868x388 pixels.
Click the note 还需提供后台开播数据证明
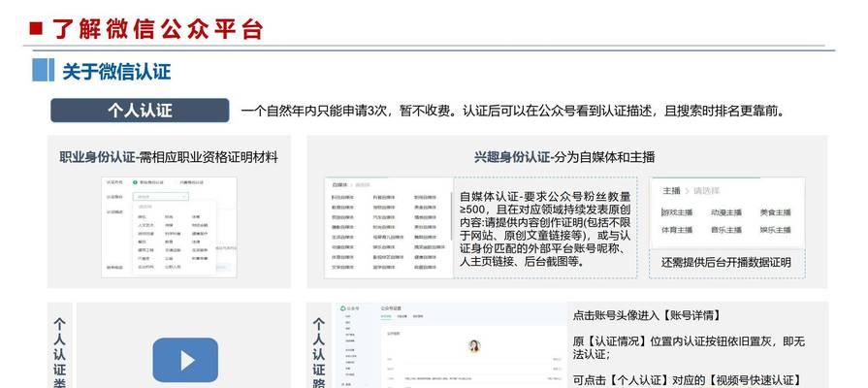click(x=726, y=262)
